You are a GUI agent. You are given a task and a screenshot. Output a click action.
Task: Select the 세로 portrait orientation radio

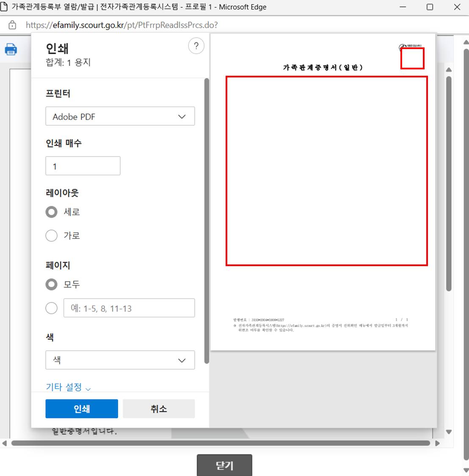[x=51, y=212]
